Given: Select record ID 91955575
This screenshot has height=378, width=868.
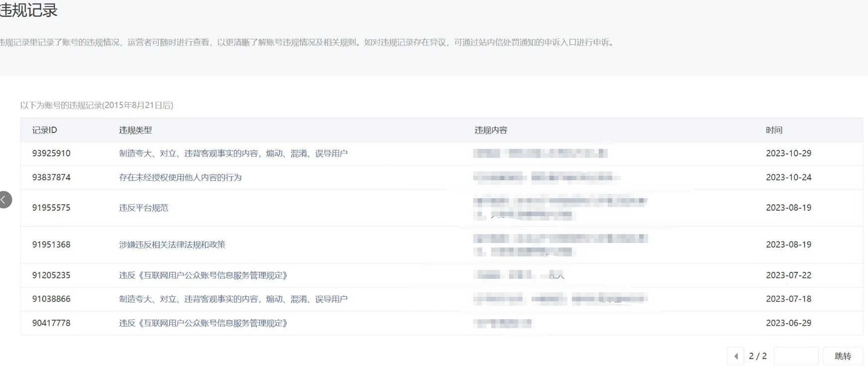Looking at the screenshot, I should [x=51, y=208].
